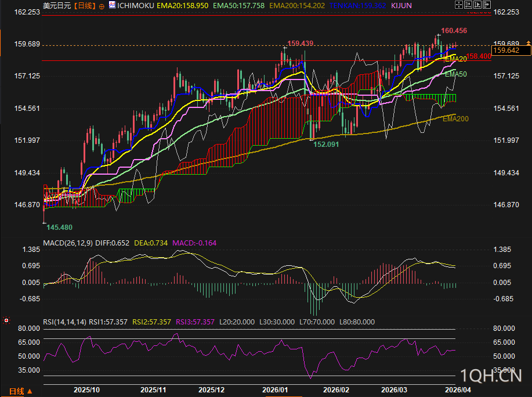The height and width of the screenshot is (397, 532).
Task: Open the [日线] timeframe selector in header
Action: point(85,6)
